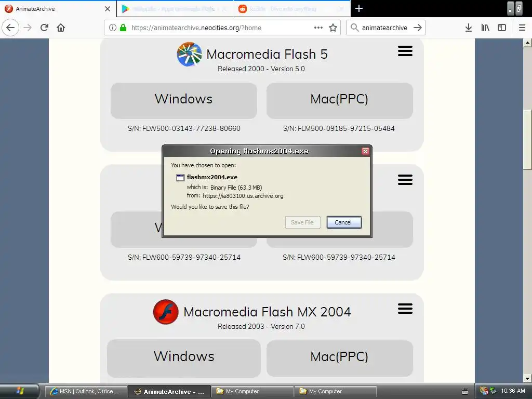Screen dimensions: 532x399
Task: Open first My Computer taskbar window
Action: (252, 392)
